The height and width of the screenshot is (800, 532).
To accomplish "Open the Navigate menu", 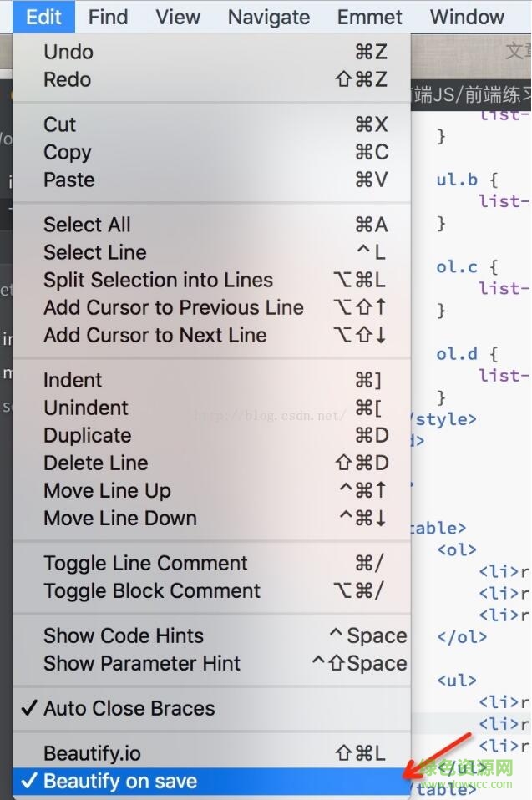I will (268, 17).
